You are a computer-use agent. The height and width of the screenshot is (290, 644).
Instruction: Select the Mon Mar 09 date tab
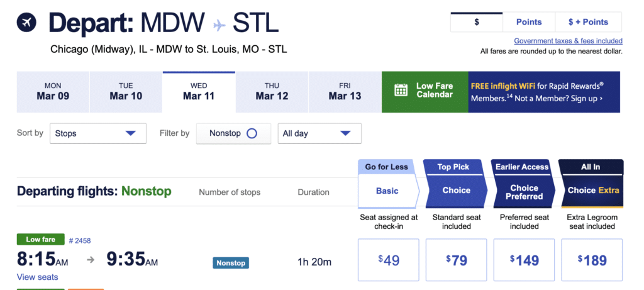coord(53,92)
